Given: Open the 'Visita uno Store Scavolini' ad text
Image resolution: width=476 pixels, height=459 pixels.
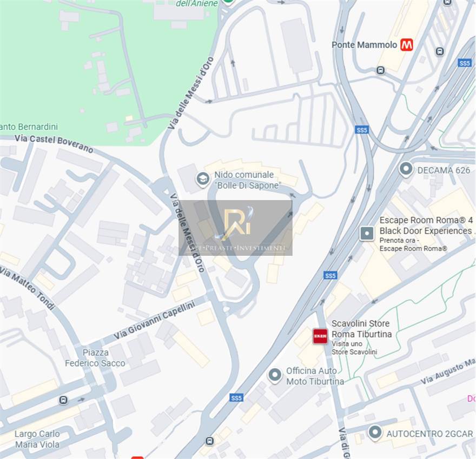Looking at the screenshot, I should [354, 348].
